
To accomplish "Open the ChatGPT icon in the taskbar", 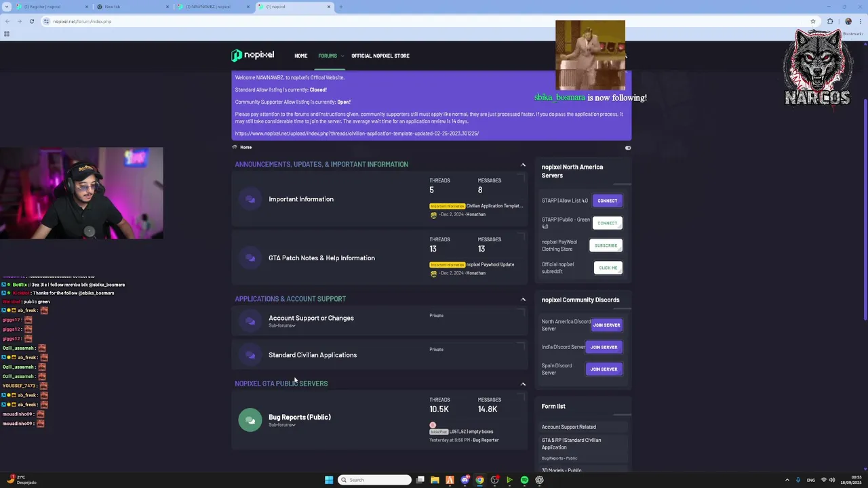I will coord(539,480).
